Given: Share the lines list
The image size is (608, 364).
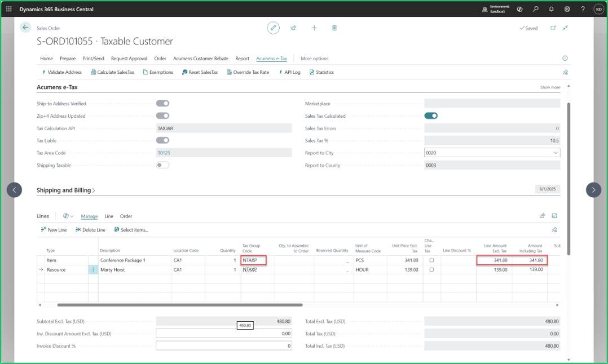Looking at the screenshot, I should tap(542, 216).
